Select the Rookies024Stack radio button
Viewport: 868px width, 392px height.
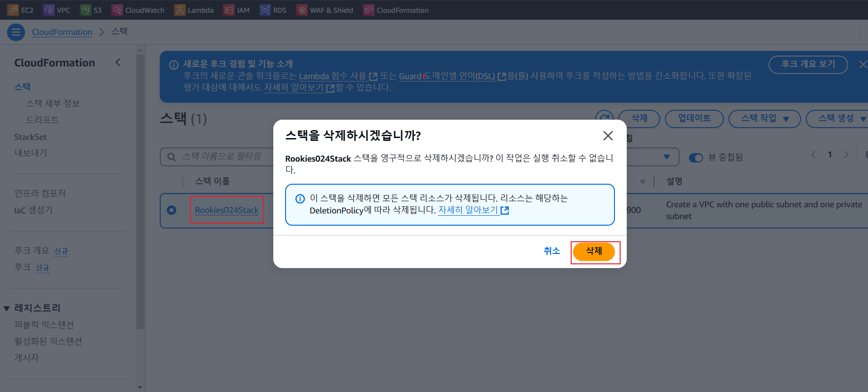(172, 210)
